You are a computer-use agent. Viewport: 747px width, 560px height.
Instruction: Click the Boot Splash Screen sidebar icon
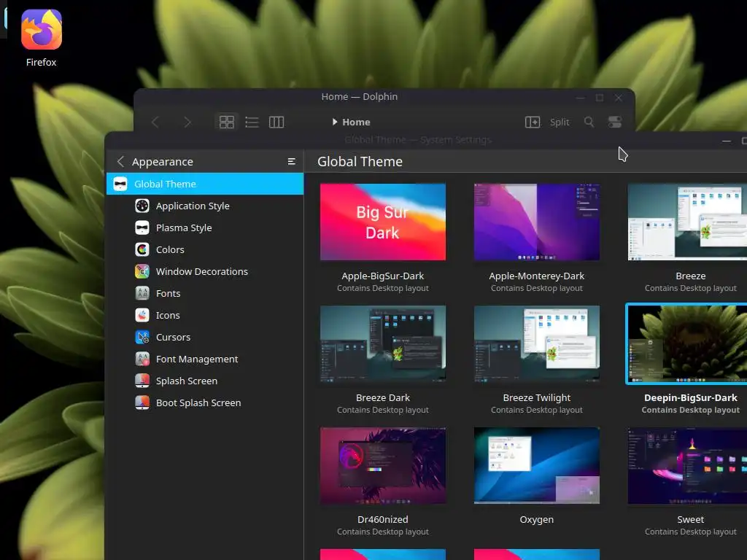coord(142,402)
